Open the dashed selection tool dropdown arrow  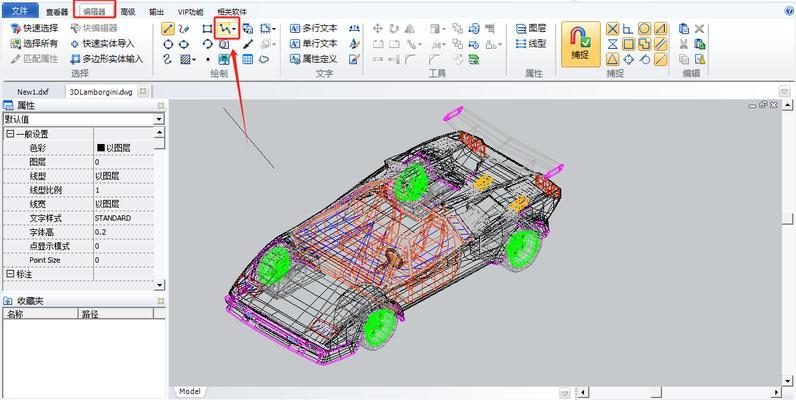click(x=274, y=29)
